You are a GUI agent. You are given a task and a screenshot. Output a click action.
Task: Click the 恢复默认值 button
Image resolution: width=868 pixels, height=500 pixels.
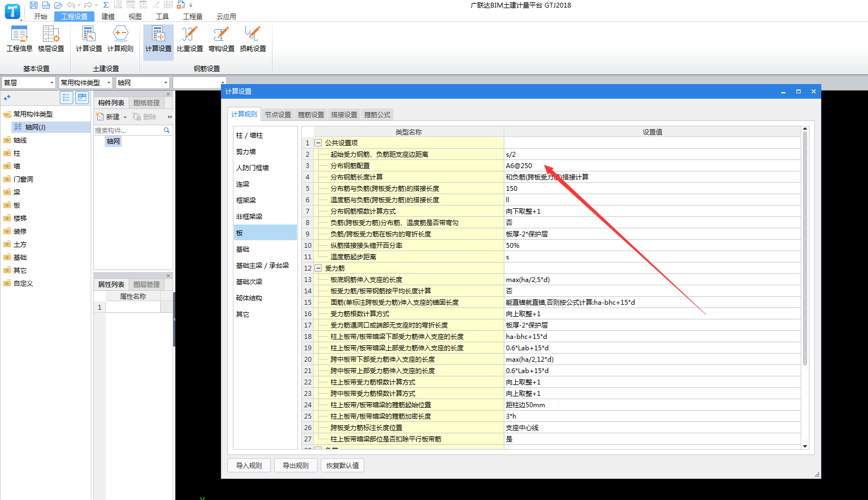(x=343, y=465)
